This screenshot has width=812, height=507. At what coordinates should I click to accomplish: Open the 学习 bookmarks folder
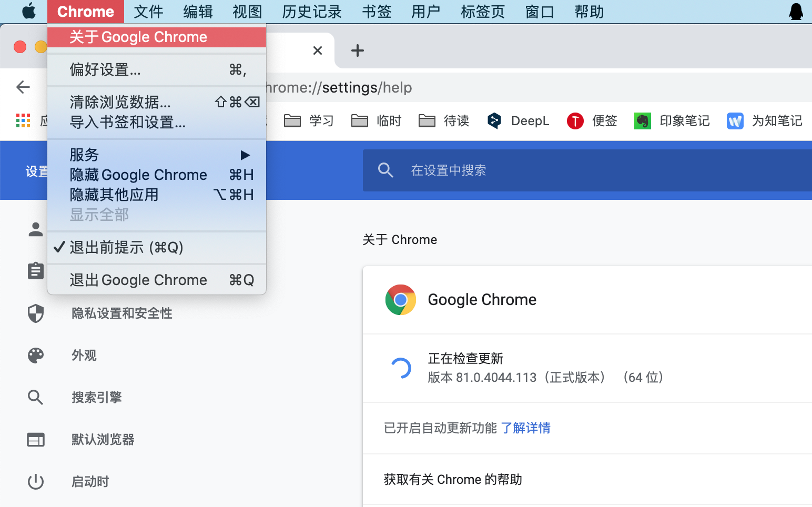pos(309,121)
